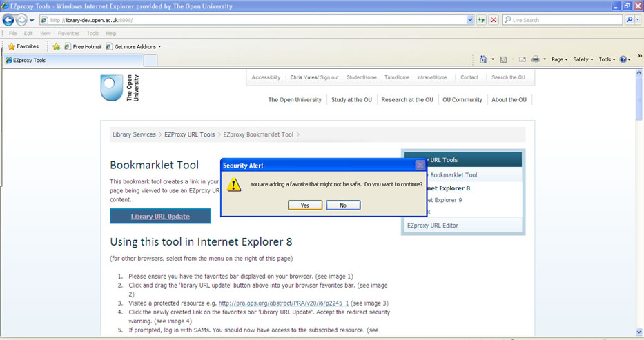Open the View menu

[45, 33]
